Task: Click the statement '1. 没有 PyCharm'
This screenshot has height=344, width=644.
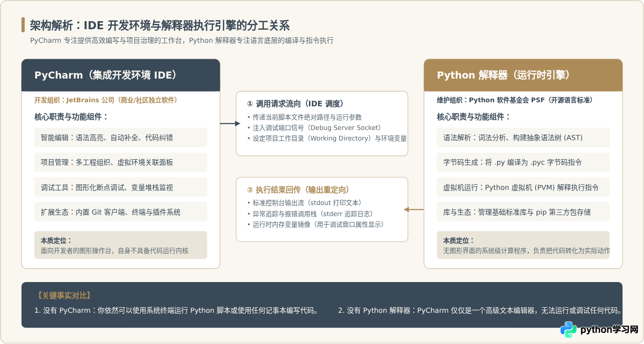Action: click(176, 310)
